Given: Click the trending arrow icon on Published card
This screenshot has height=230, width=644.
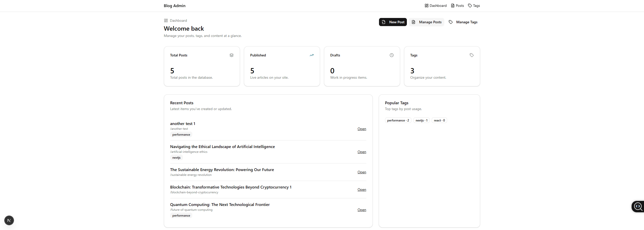Looking at the screenshot, I should (311, 55).
